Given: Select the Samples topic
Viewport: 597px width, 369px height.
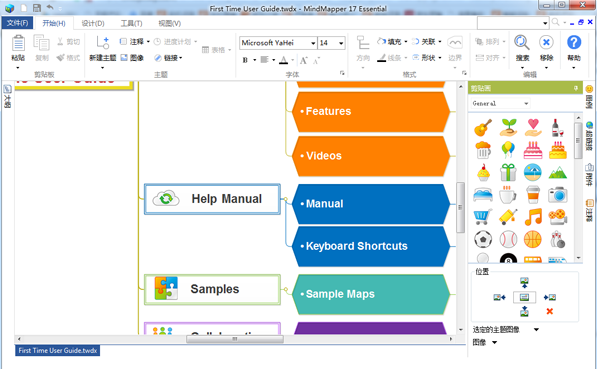Looking at the screenshot, I should [212, 289].
